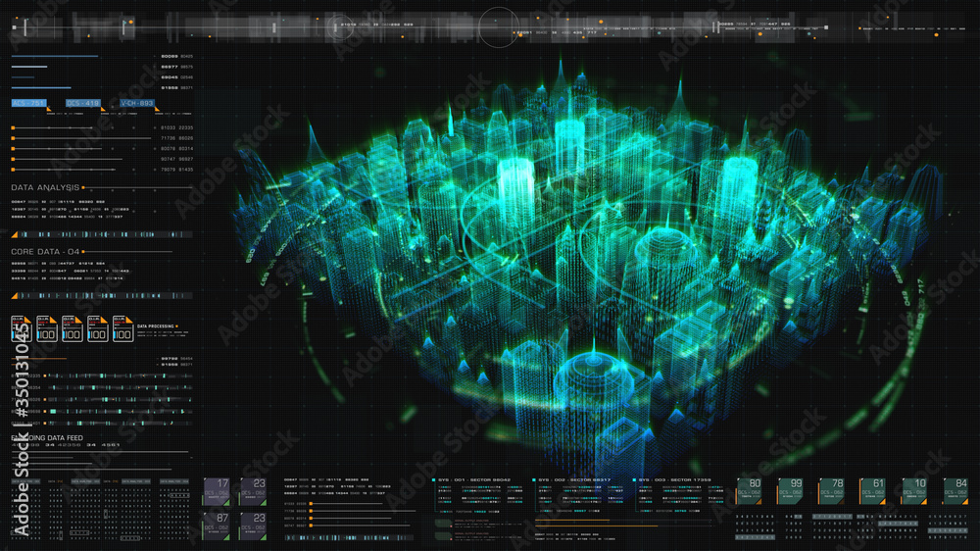The width and height of the screenshot is (980, 551).
Task: Click the D.I.R. card nearest Data Processing label
Action: point(122,329)
